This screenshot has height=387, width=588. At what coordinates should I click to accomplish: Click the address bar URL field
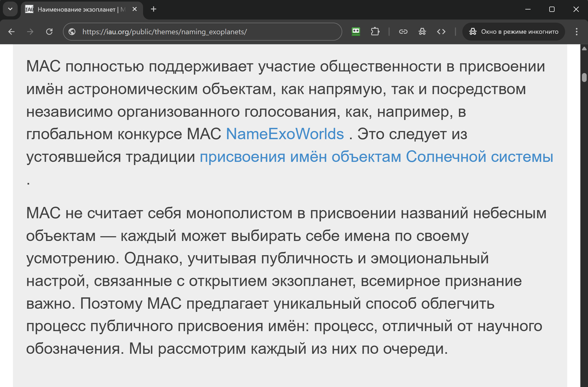point(205,32)
